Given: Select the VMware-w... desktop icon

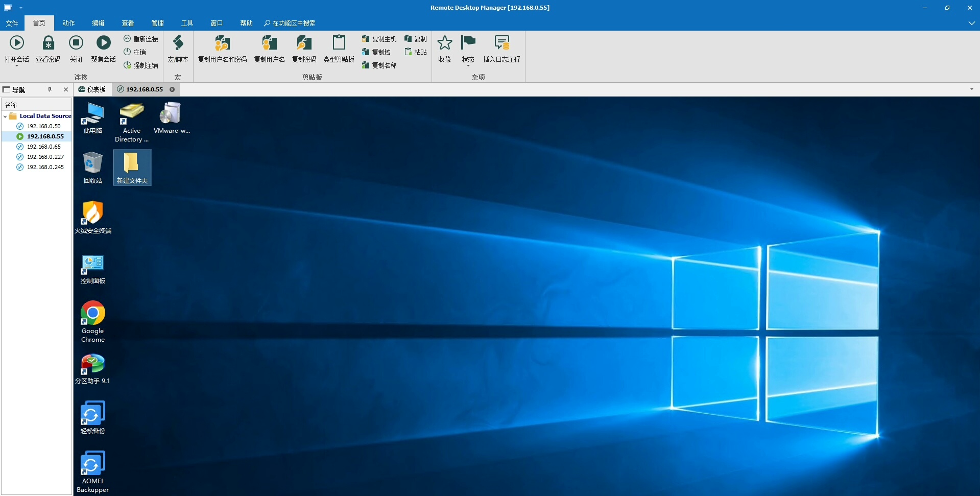Looking at the screenshot, I should pyautogui.click(x=172, y=117).
